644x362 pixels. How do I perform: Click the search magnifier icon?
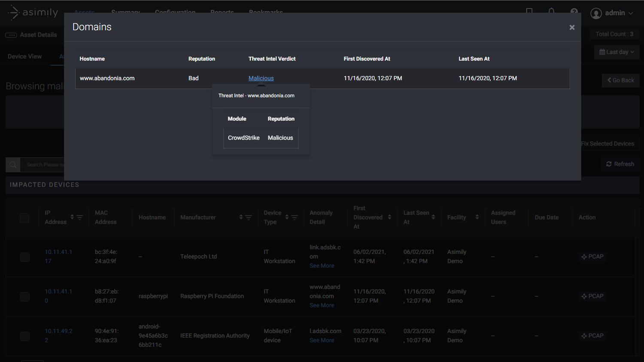pos(13,165)
